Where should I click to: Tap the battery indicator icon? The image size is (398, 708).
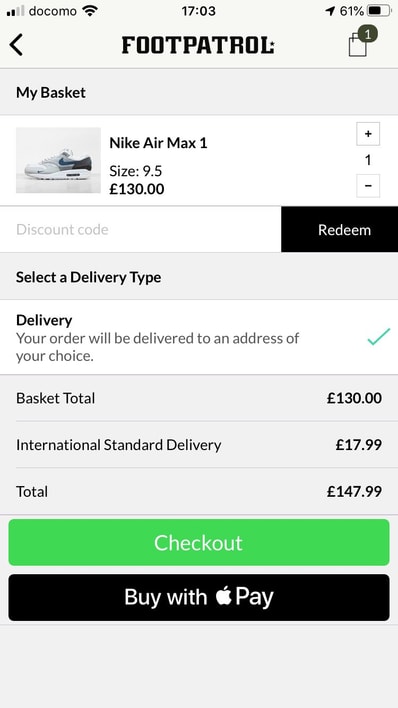[x=379, y=11]
